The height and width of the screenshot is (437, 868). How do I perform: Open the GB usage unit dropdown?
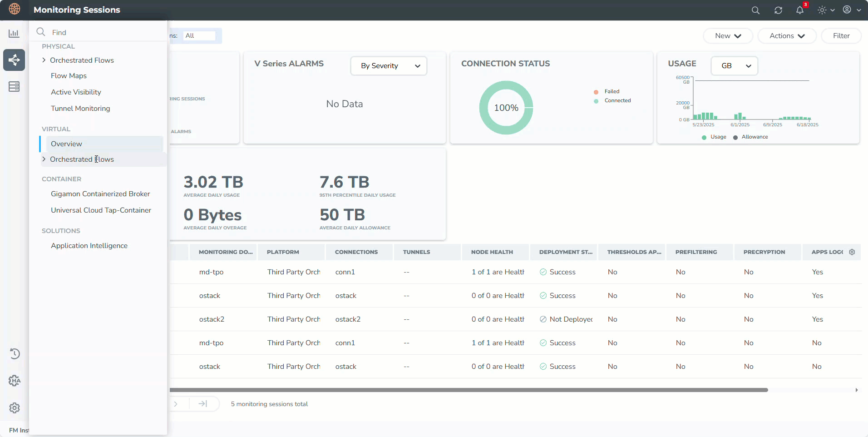tap(734, 66)
